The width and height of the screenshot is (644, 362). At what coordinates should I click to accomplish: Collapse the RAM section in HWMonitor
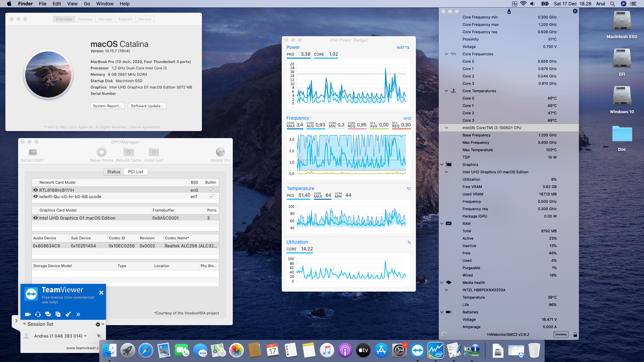point(442,224)
